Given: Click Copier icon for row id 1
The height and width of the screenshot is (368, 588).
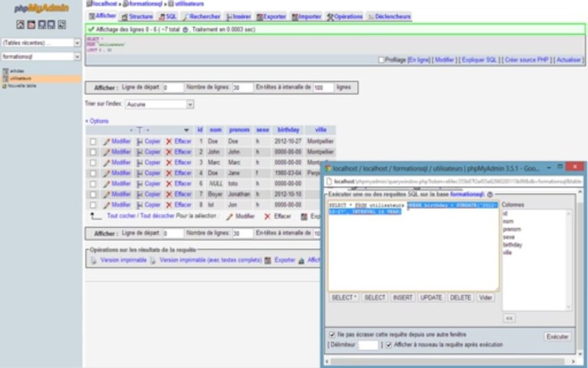Looking at the screenshot, I should click(x=139, y=142).
